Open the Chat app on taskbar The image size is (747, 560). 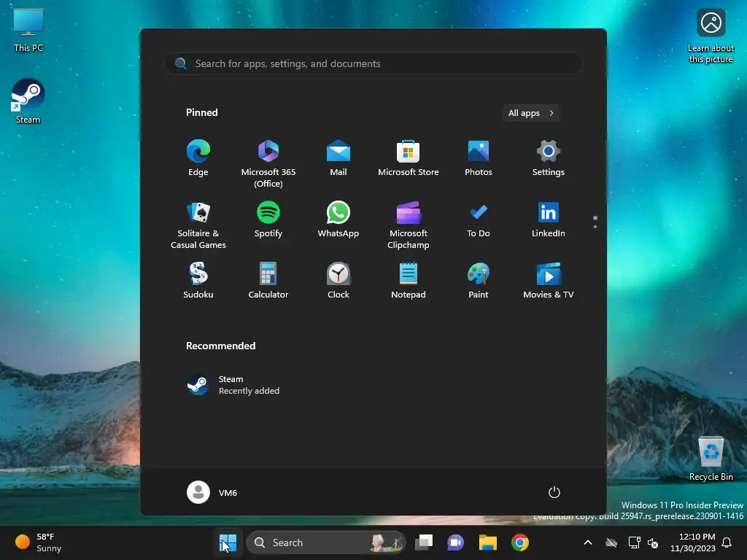point(455,542)
